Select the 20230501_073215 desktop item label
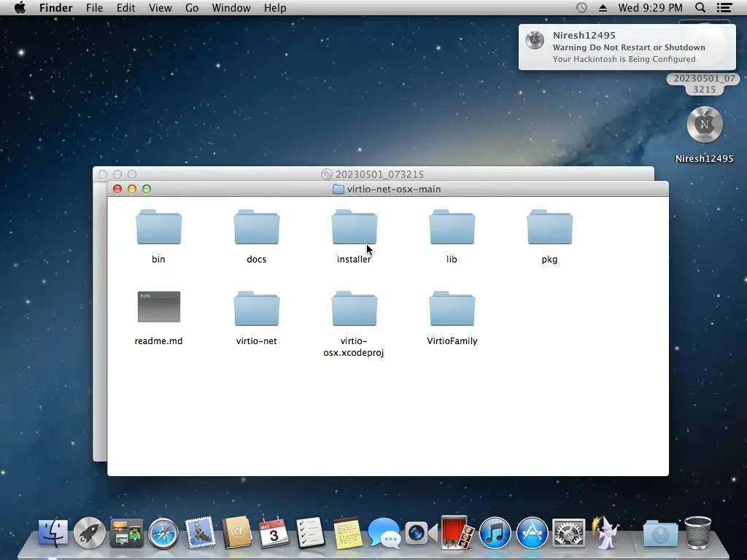 (704, 84)
